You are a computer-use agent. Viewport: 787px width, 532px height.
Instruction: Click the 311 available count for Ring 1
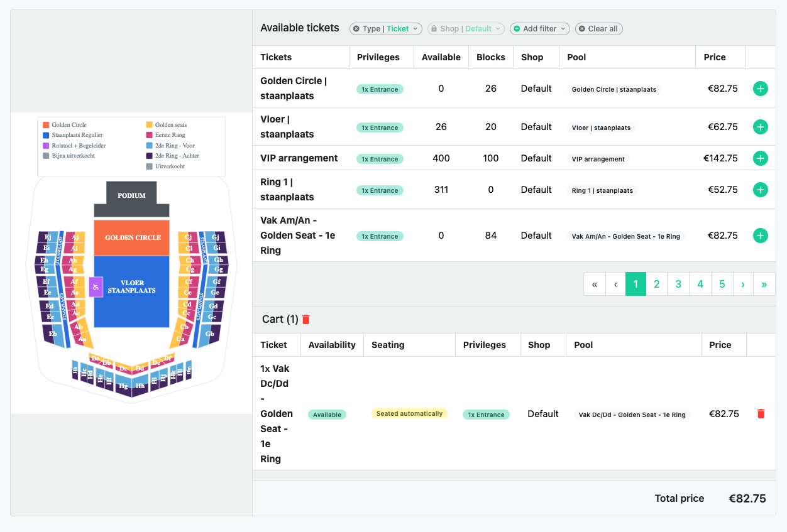tap(441, 190)
